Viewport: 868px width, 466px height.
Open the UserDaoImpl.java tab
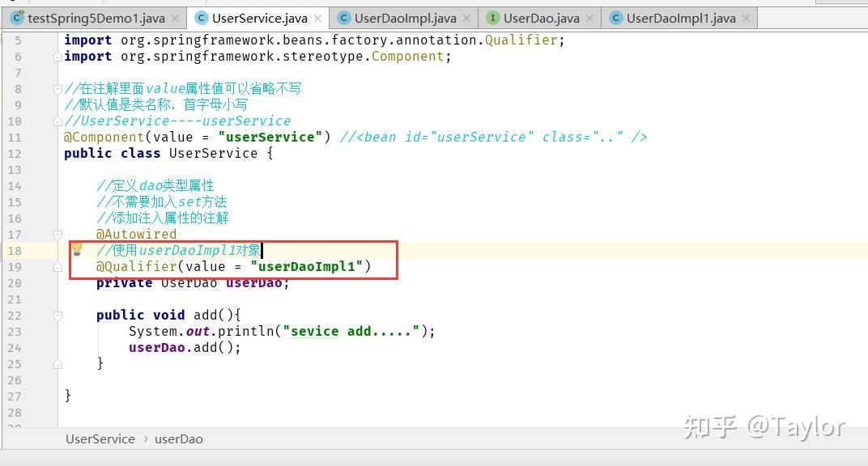[404, 19]
